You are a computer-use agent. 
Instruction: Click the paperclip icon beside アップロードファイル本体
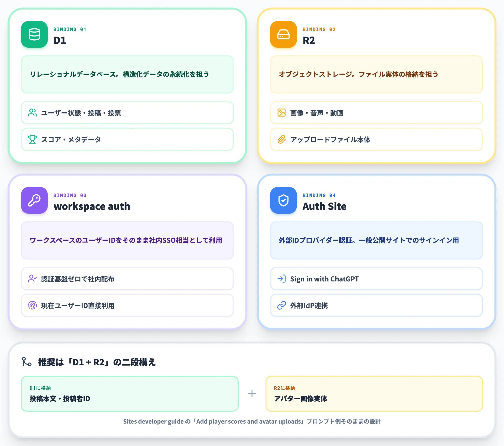point(281,139)
